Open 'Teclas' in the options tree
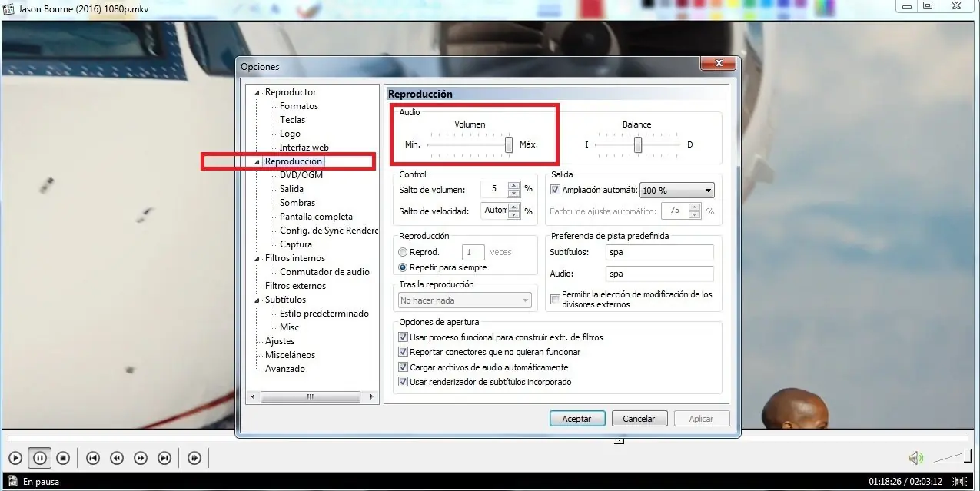The width and height of the screenshot is (980, 491). (292, 120)
